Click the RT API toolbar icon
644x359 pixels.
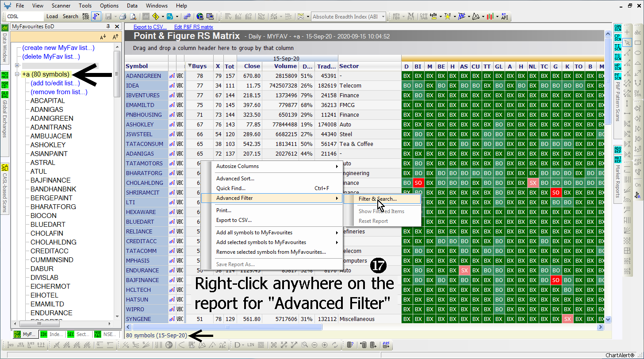[504, 16]
